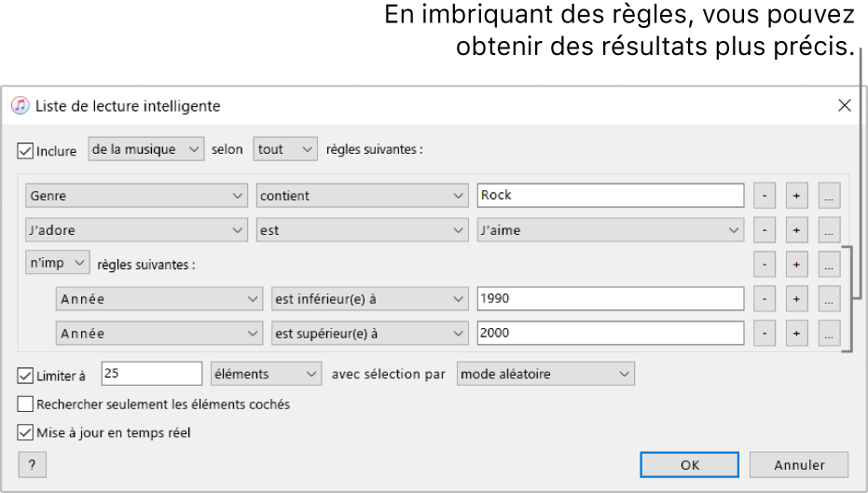868x493 pixels.
Task: Add a rule after the Genre row
Action: coord(796,196)
